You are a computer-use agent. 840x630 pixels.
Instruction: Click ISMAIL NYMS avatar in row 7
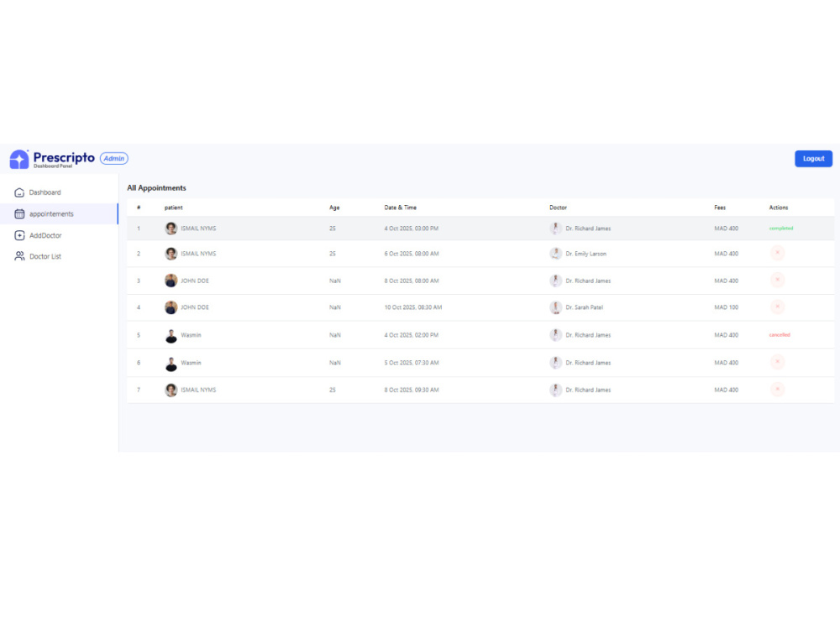171,390
